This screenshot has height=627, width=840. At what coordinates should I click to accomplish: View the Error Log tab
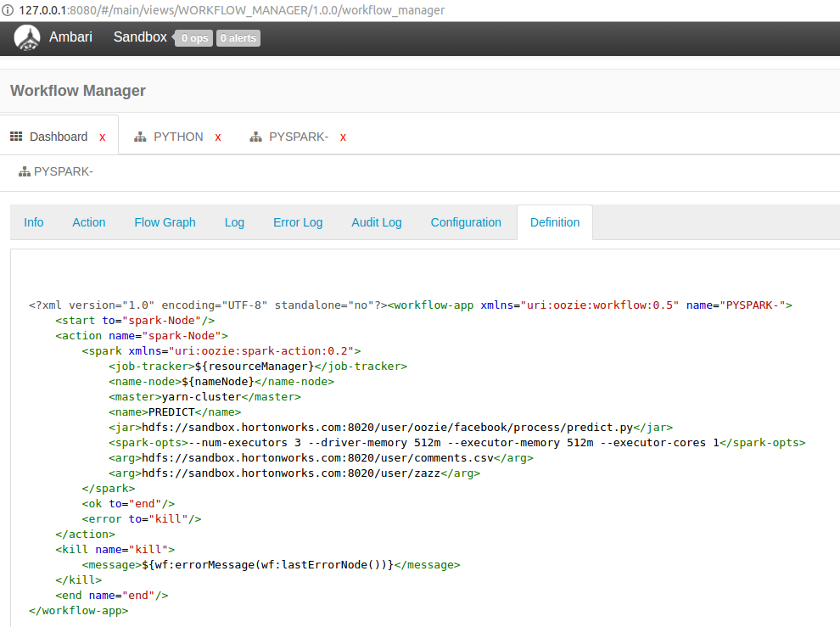coord(298,222)
